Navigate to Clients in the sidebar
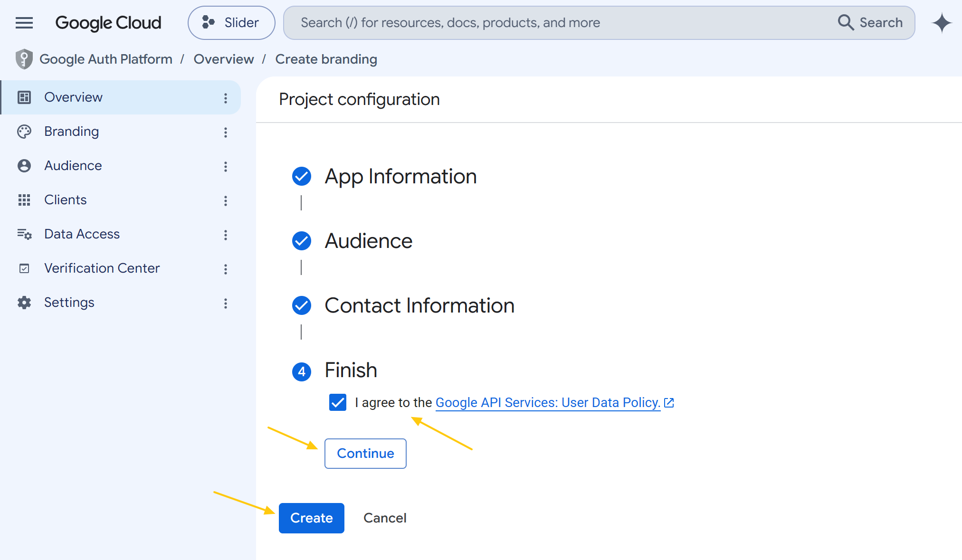The height and width of the screenshot is (560, 962). click(121, 200)
